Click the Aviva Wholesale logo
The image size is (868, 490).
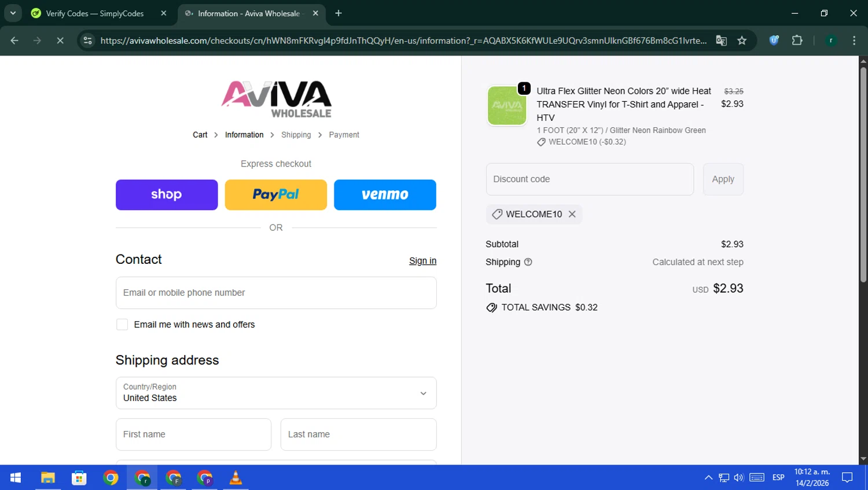point(276,100)
